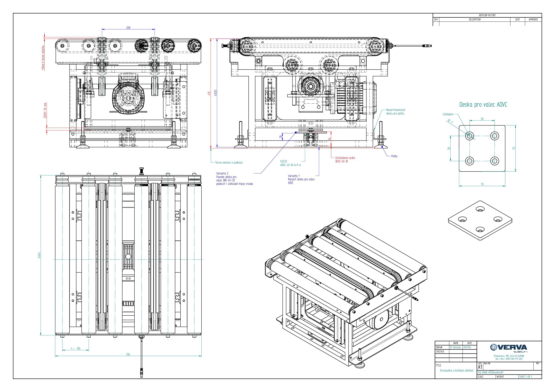The image size is (555, 392).
Task: Select the '05/11/14' date entry
Action: coord(467,347)
